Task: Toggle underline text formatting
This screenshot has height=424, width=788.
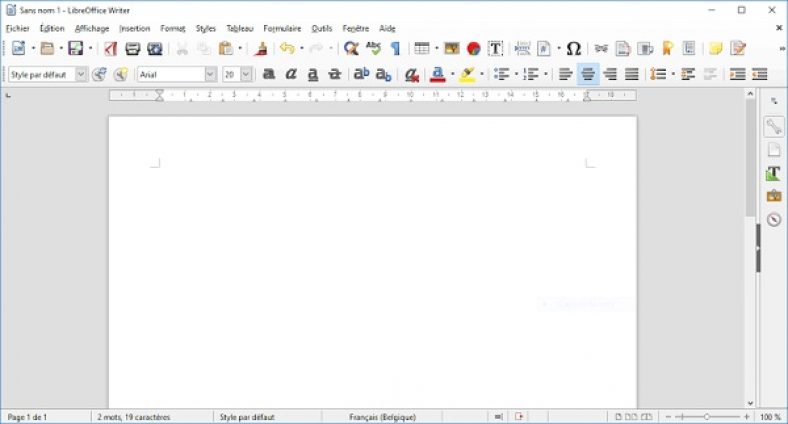Action: point(313,74)
